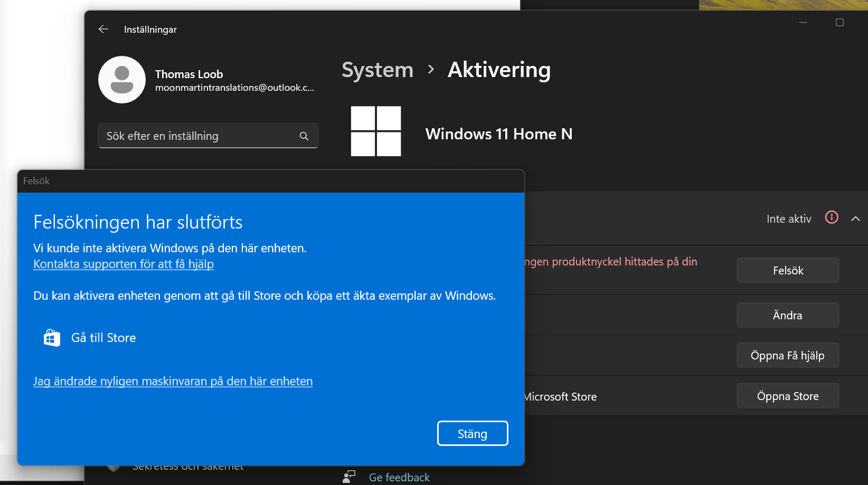Click the Öppna Få hjälp button
The height and width of the screenshot is (485, 868).
click(788, 355)
